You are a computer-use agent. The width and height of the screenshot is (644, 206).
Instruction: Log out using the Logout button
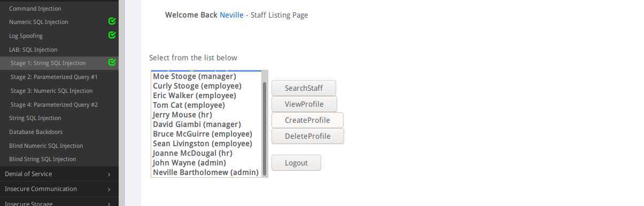(x=296, y=163)
